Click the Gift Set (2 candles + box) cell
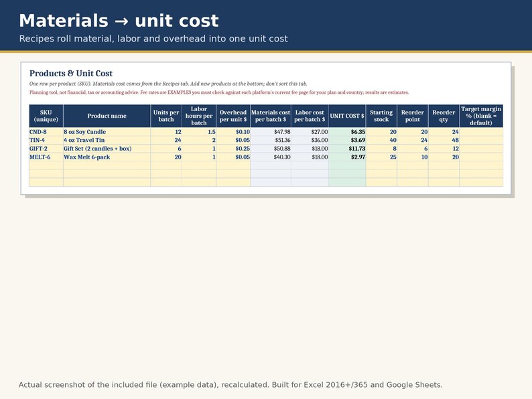This screenshot has width=532, height=399. coord(107,149)
